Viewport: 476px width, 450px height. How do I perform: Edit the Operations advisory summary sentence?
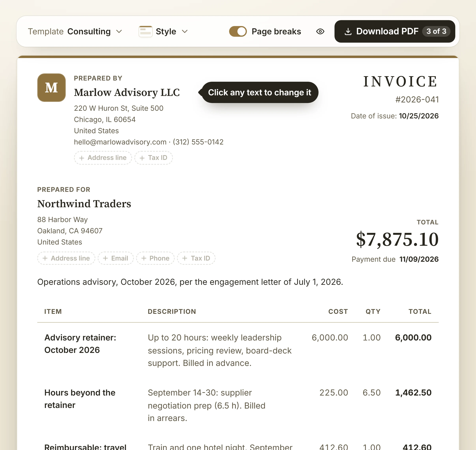pos(190,282)
